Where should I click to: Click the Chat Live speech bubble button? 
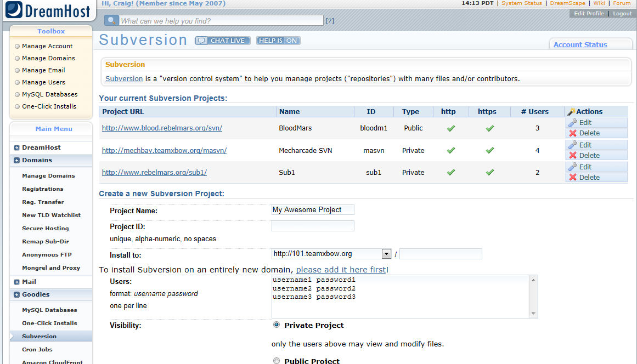pos(223,41)
